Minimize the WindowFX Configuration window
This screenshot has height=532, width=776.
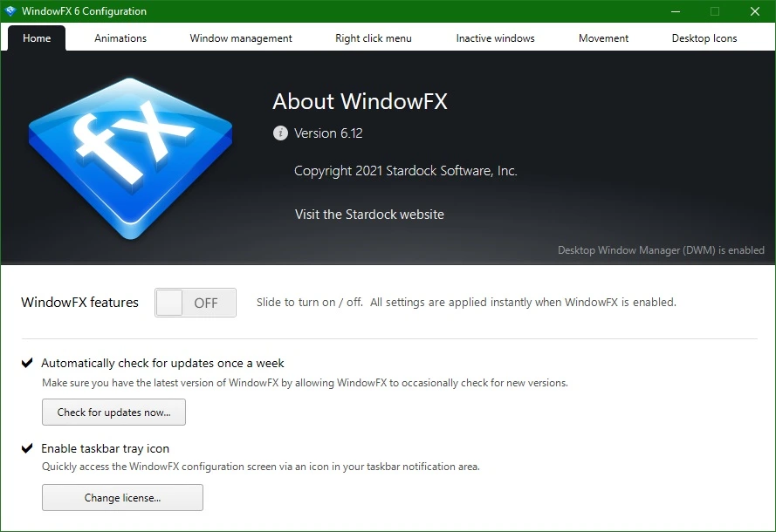(676, 10)
